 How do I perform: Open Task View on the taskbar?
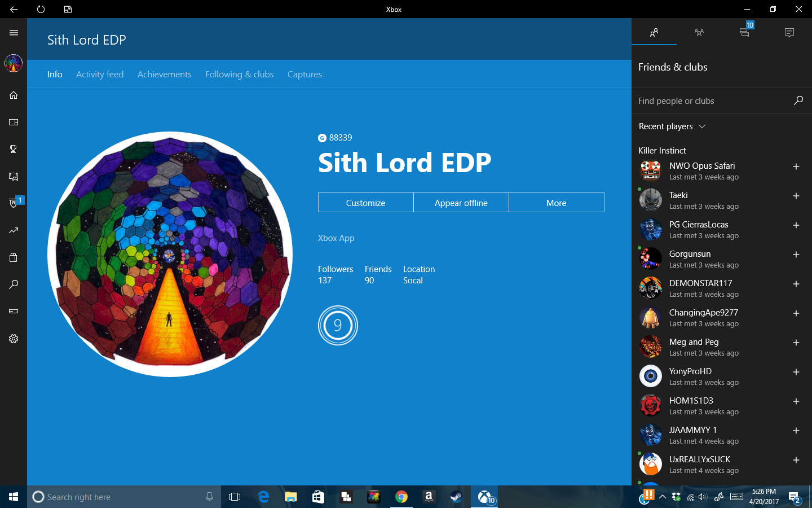[x=235, y=497]
